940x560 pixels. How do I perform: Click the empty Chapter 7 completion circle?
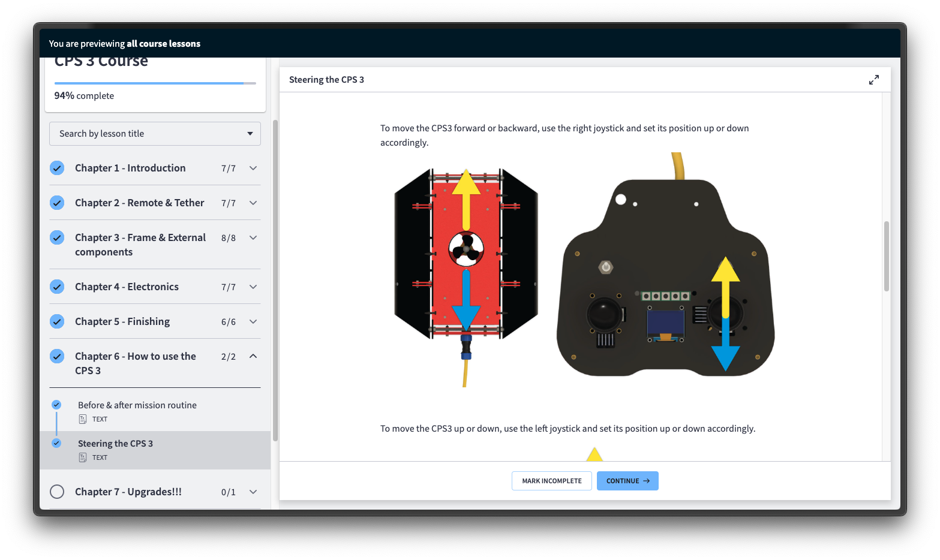(57, 492)
